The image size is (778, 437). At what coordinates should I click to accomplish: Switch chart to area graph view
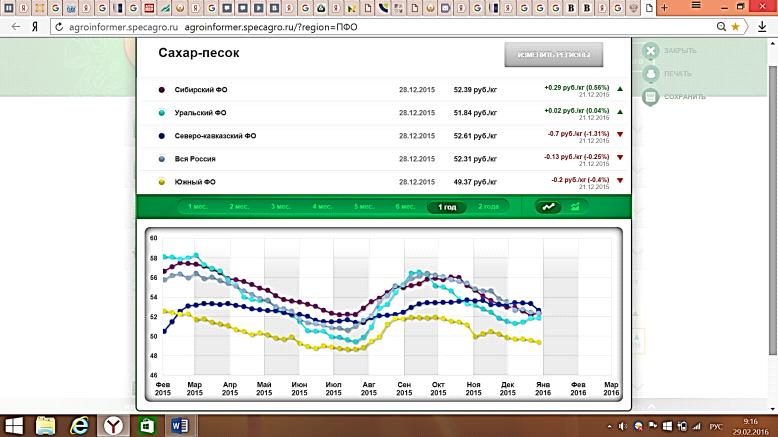[x=575, y=207]
